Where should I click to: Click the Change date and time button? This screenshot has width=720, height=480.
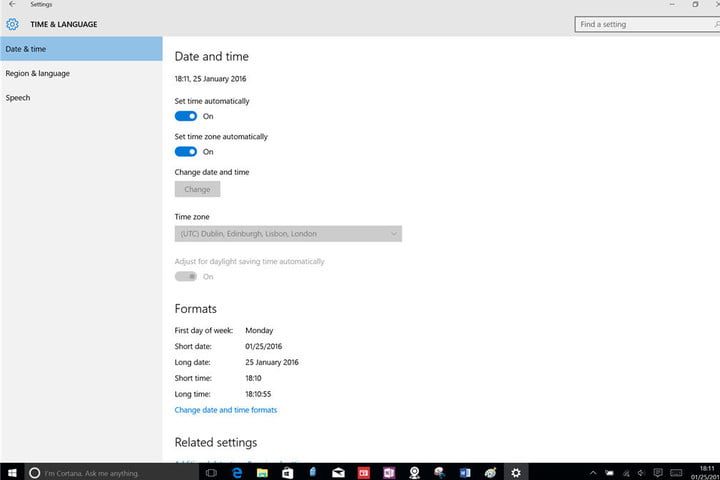pyautogui.click(x=197, y=189)
